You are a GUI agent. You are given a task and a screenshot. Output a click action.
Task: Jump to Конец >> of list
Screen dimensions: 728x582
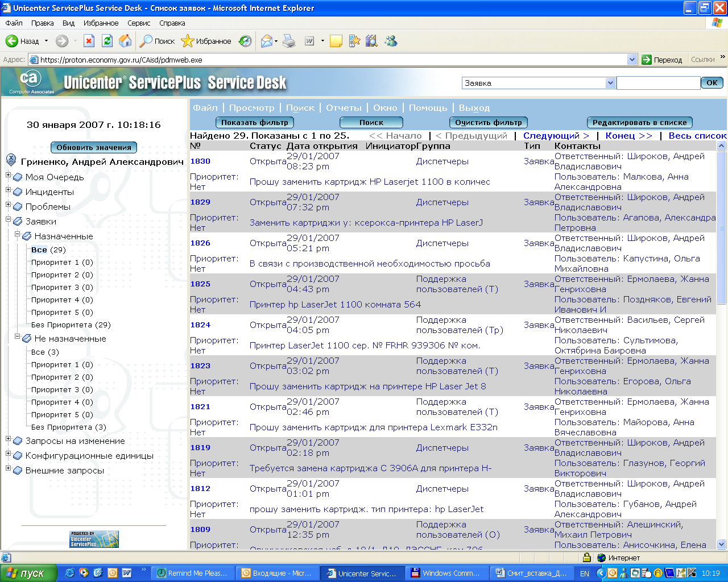tap(628, 135)
